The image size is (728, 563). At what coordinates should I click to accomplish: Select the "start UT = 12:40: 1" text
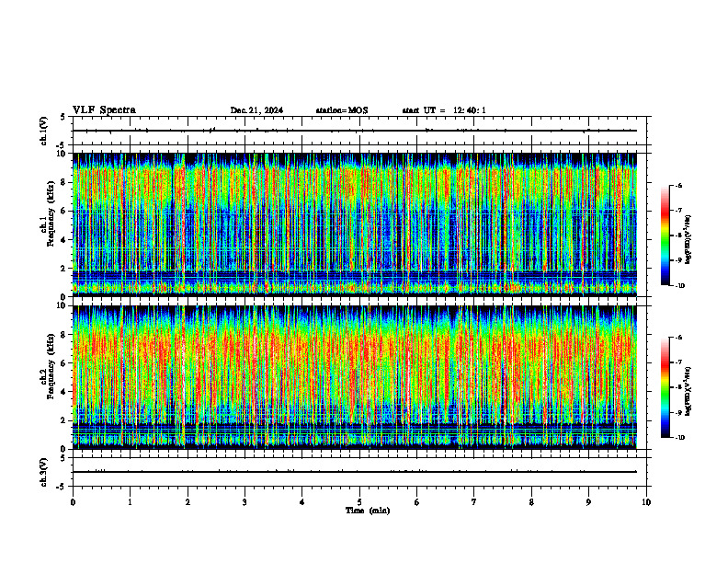click(x=444, y=110)
